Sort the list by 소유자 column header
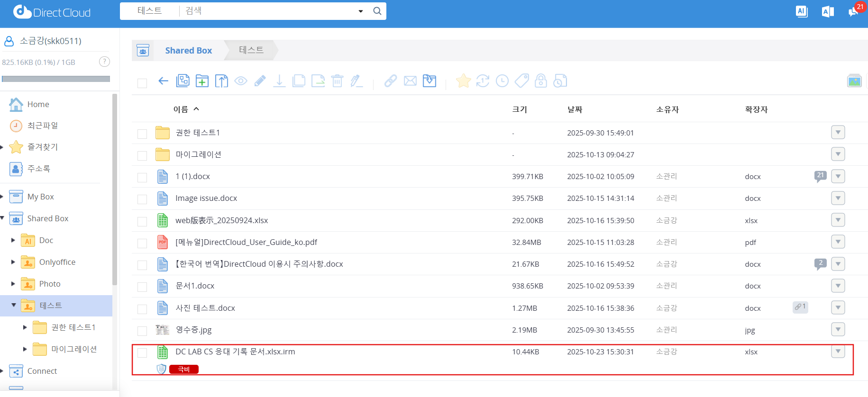Screen dimensions: 868x397 (667, 109)
